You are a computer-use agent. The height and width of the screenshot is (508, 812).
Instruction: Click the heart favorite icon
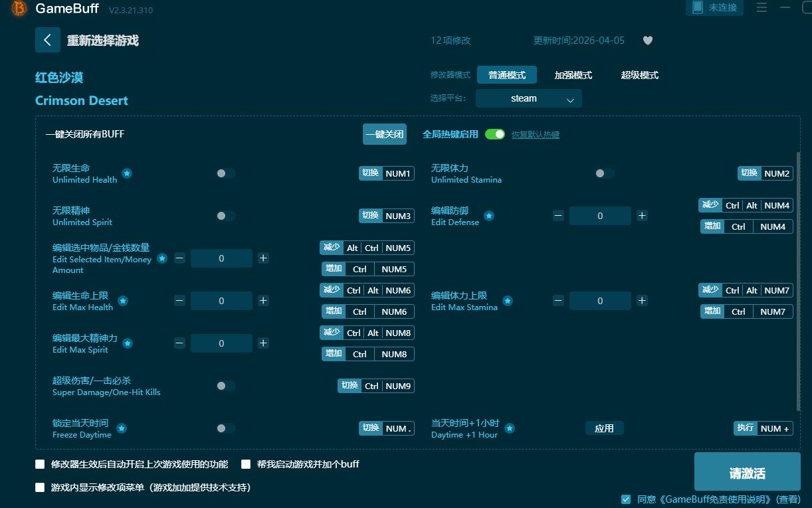click(x=648, y=41)
